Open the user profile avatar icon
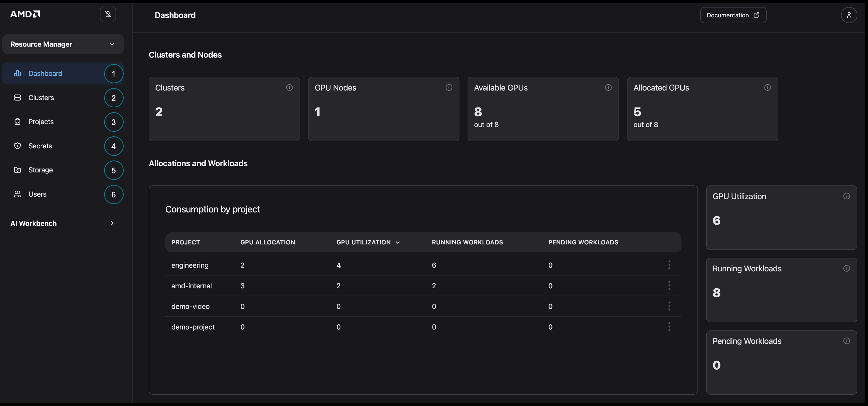868x406 pixels. coord(849,15)
